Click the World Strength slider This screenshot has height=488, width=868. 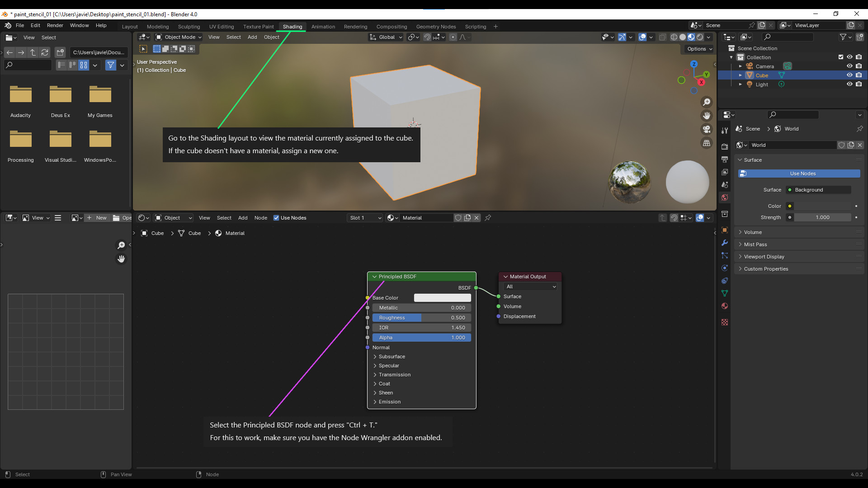pyautogui.click(x=823, y=217)
